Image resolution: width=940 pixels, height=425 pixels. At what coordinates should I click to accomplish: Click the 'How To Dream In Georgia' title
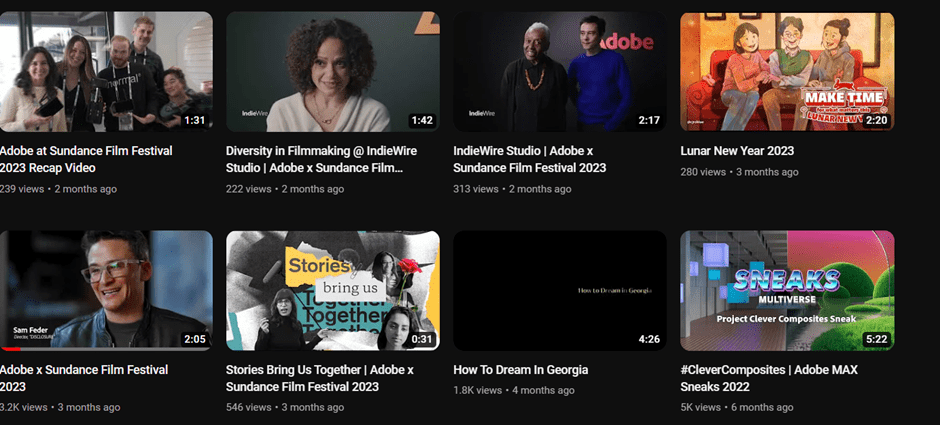pyautogui.click(x=520, y=370)
